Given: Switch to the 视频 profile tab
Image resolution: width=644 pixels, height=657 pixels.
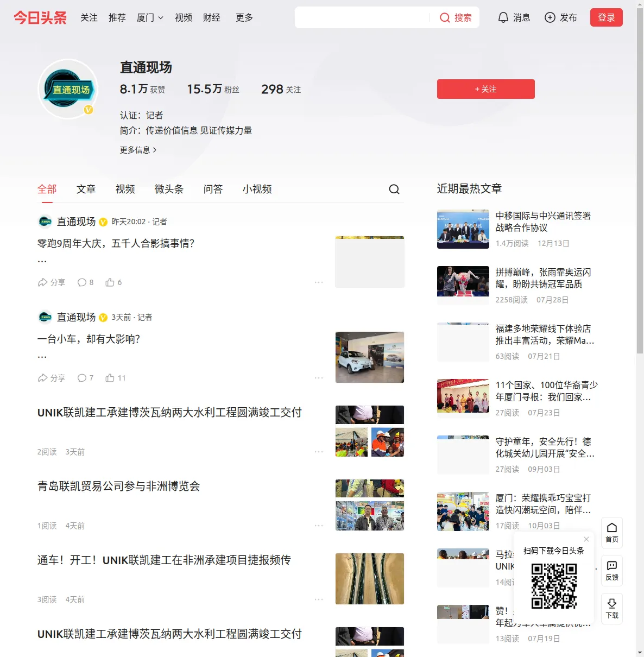Looking at the screenshot, I should tap(125, 189).
